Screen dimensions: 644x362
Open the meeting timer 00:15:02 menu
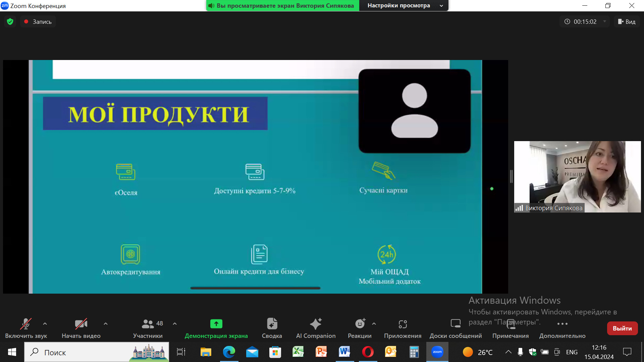[584, 22]
